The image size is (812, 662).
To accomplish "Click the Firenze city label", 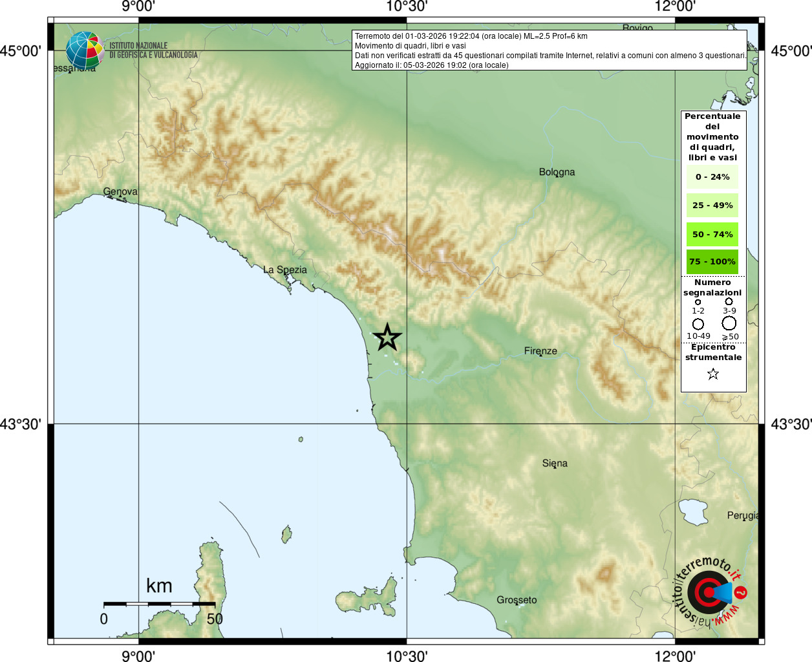I will pyautogui.click(x=540, y=351).
